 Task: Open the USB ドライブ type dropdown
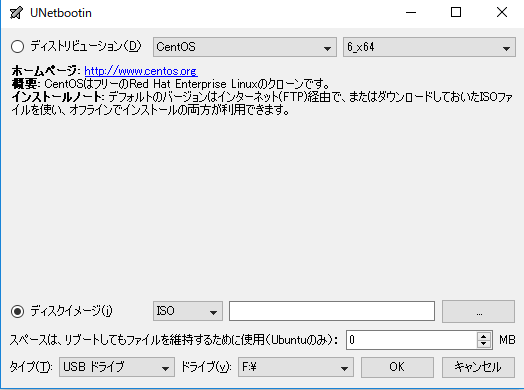(117, 367)
